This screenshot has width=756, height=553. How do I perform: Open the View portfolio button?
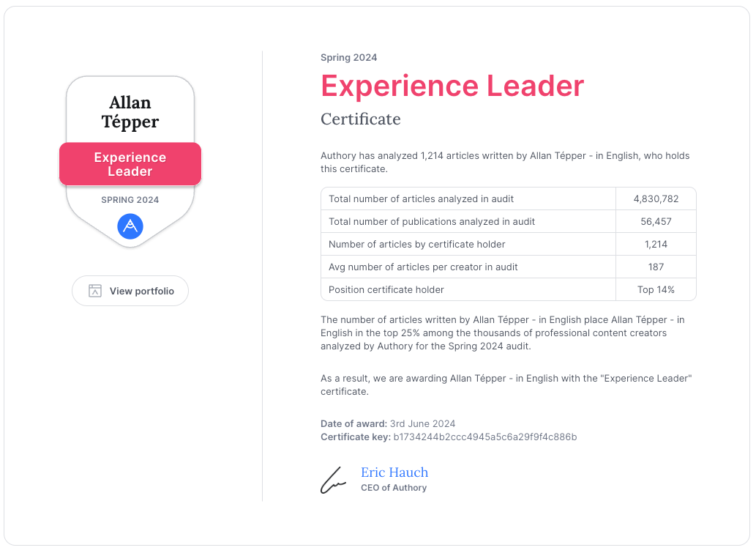pos(130,291)
